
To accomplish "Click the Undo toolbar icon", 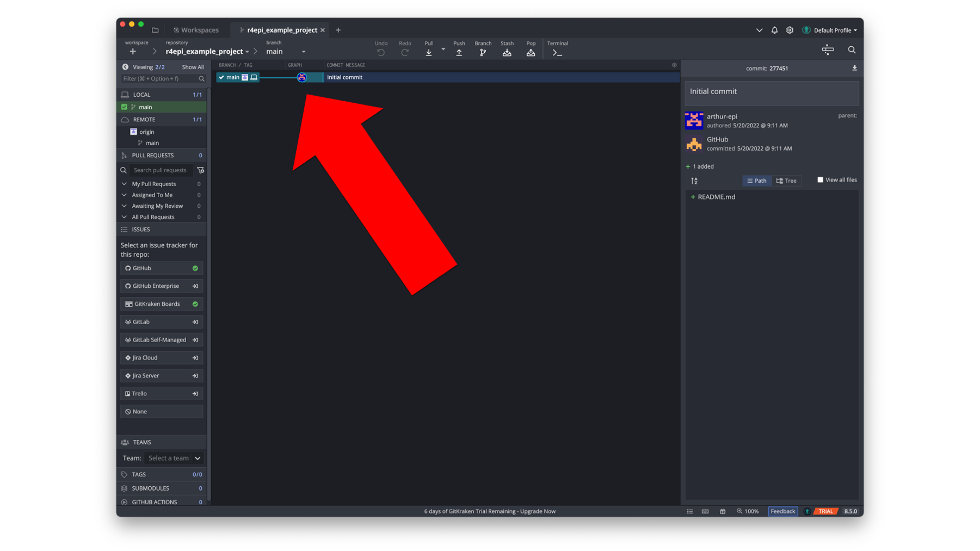I will click(x=381, y=52).
